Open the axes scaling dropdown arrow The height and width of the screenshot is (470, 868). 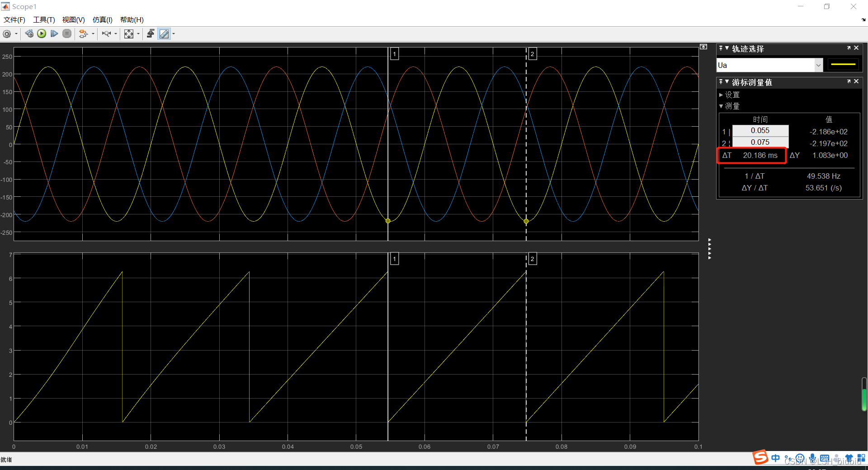pos(138,34)
